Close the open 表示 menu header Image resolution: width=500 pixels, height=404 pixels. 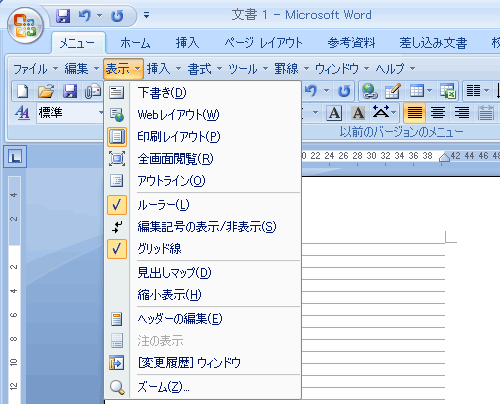(x=123, y=69)
